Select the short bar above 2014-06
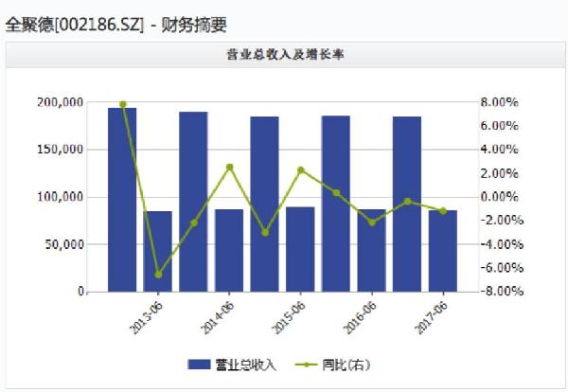 point(229,250)
